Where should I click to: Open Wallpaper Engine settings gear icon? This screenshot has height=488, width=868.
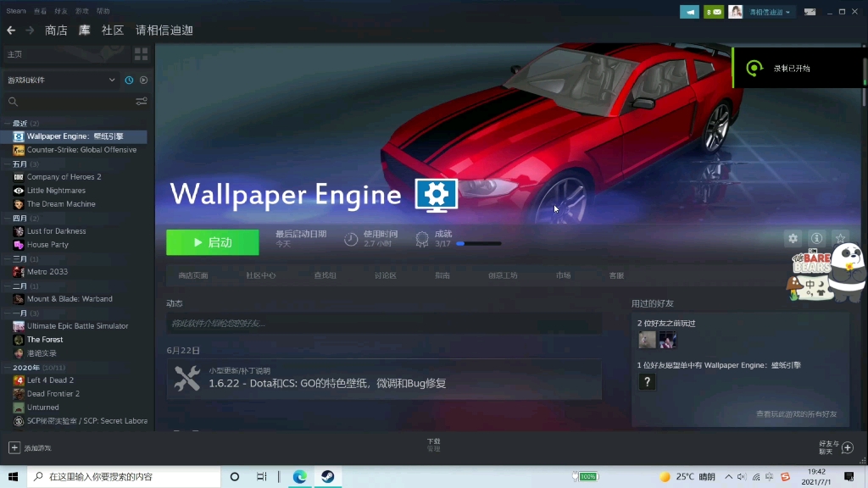(x=793, y=238)
